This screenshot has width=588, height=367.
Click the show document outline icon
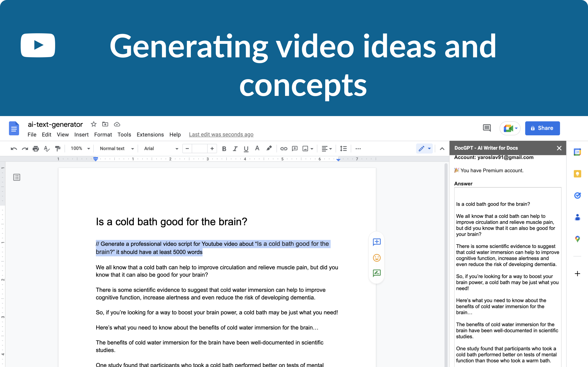tap(17, 178)
